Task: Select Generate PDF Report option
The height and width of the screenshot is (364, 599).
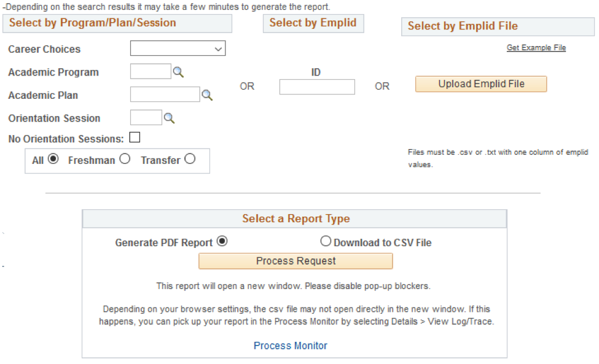Action: (221, 241)
